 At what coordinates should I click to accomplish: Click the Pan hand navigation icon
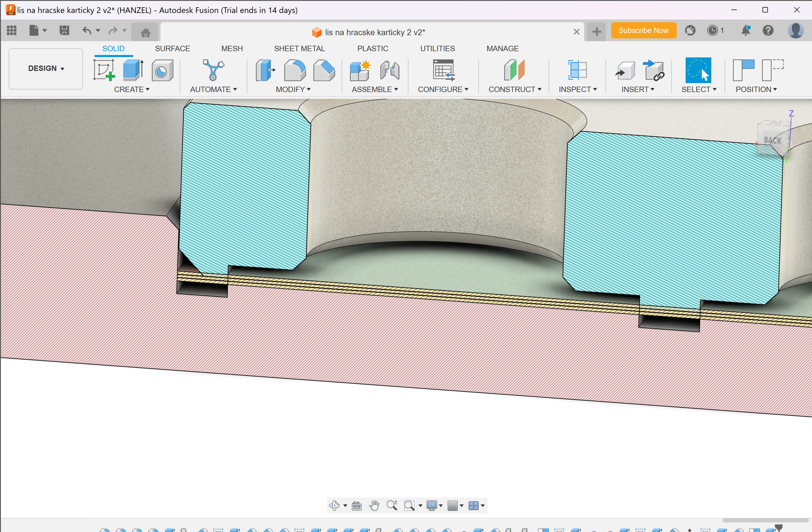374,505
